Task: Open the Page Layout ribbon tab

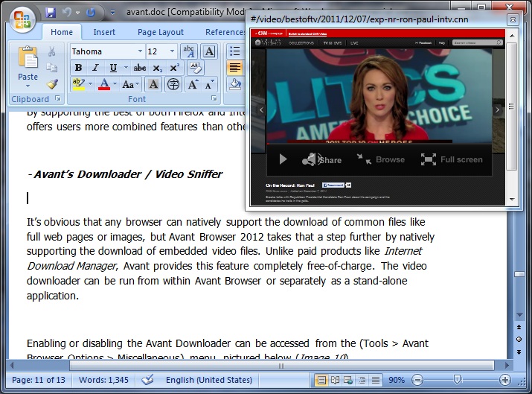Action: coord(161,32)
